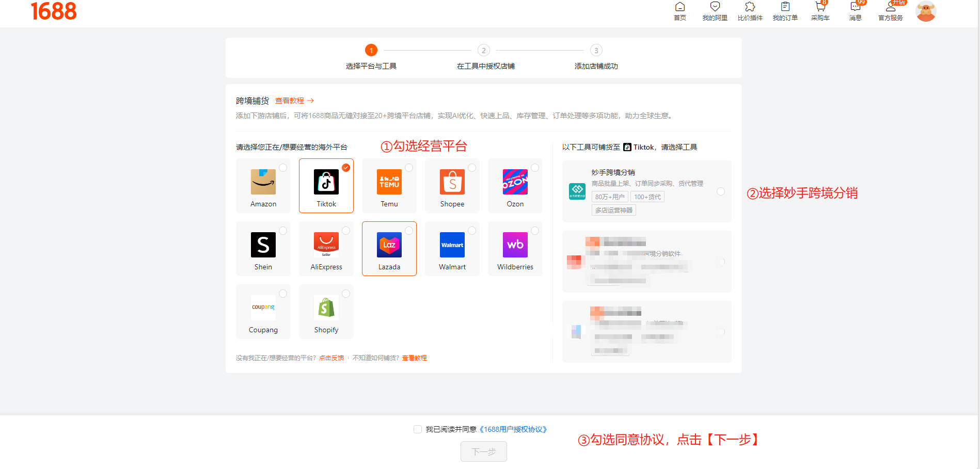Click the Wildberries label text
The image size is (980, 469).
(x=515, y=267)
